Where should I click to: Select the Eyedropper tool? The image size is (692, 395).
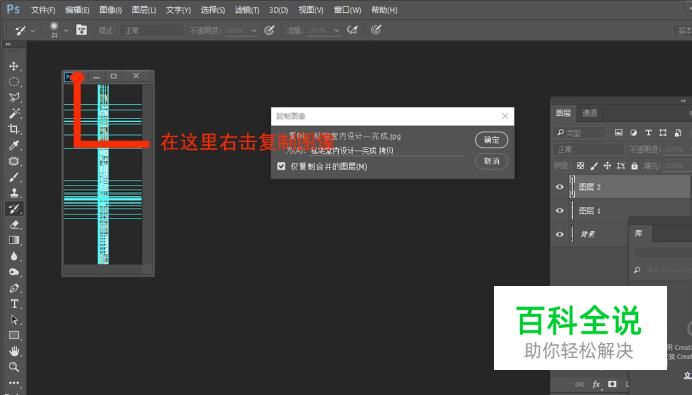(x=14, y=145)
